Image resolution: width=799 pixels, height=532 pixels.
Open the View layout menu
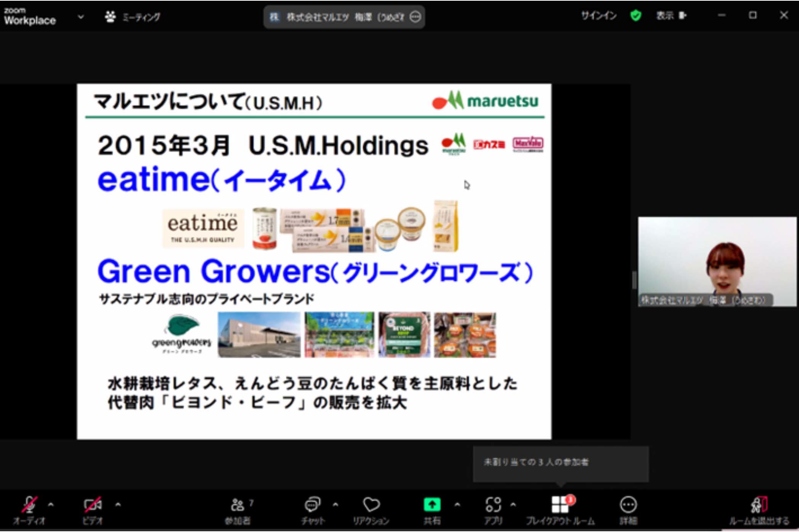tap(671, 16)
